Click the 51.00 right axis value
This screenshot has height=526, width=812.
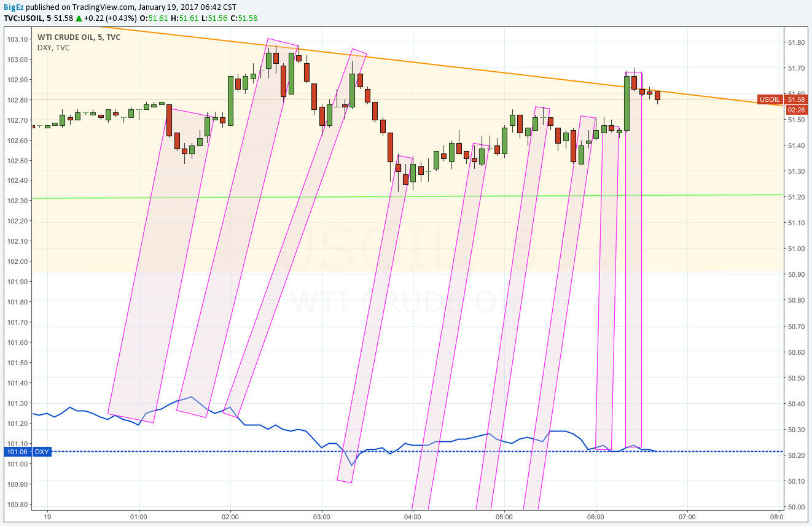pyautogui.click(x=796, y=249)
